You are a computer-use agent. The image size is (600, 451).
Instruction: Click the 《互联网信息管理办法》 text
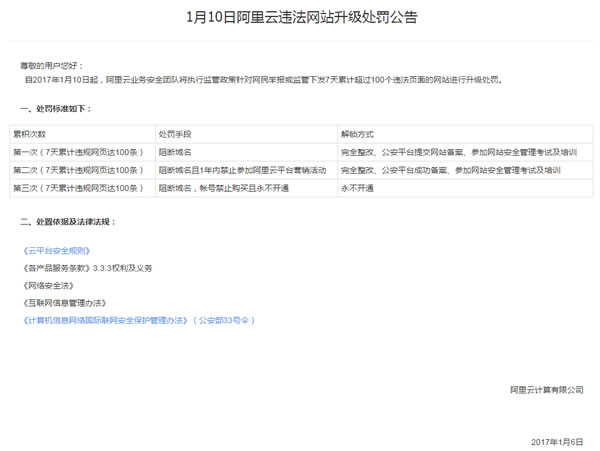pos(65,302)
